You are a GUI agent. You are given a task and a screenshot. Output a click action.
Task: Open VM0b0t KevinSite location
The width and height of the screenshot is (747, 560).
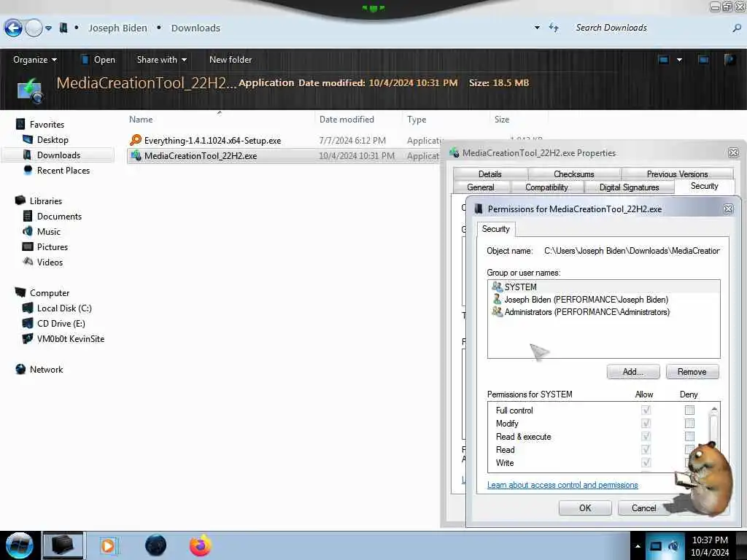[71, 338]
